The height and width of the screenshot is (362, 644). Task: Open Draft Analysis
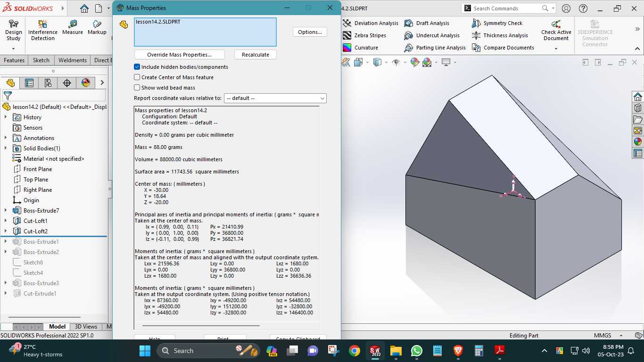427,23
